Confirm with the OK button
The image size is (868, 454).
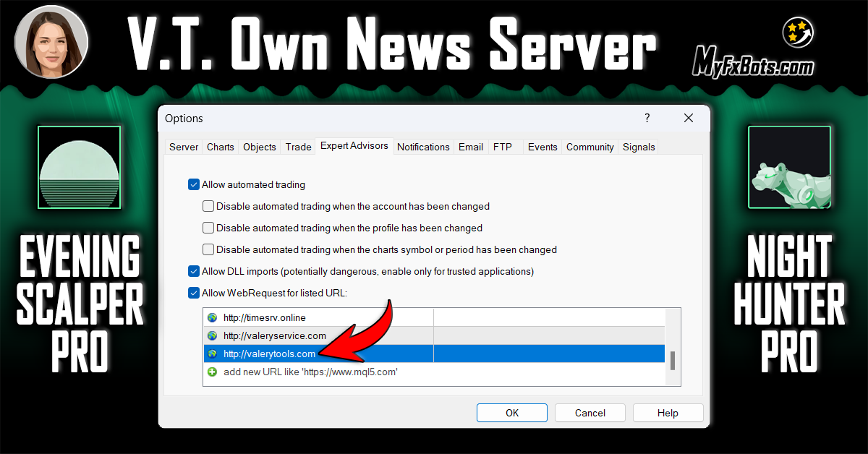tap(512, 413)
